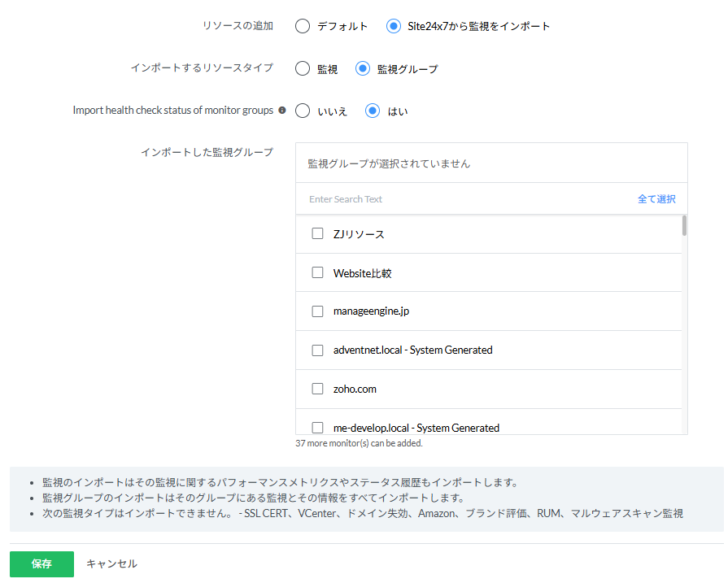Check the ZJリソース monitor group checkbox
This screenshot has height=583, width=728.
[x=317, y=233]
